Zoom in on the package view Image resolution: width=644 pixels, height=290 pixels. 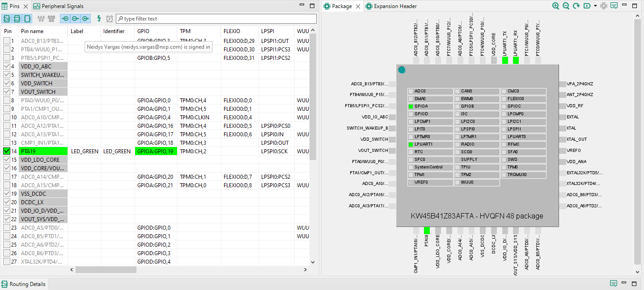[555, 6]
